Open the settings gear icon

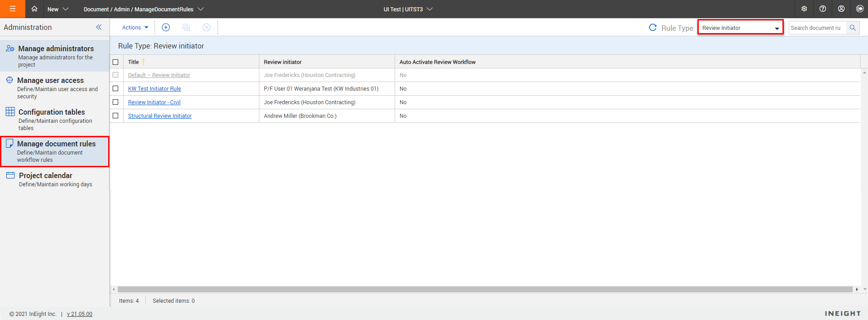(x=804, y=9)
